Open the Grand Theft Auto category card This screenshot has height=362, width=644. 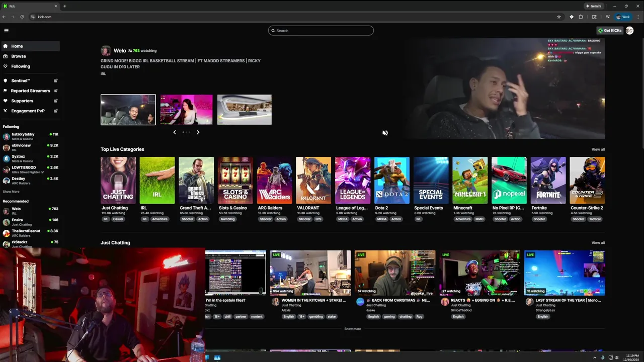tap(196, 180)
